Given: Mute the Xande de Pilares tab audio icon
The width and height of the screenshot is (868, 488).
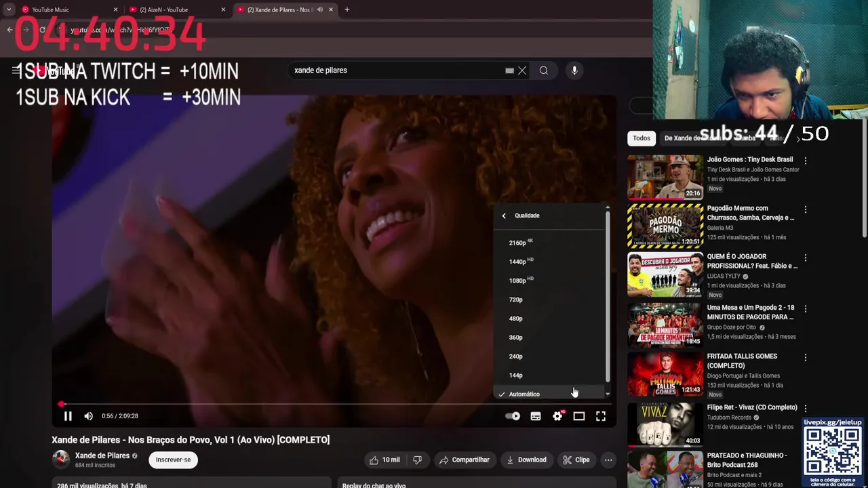Looking at the screenshot, I should coord(319,9).
